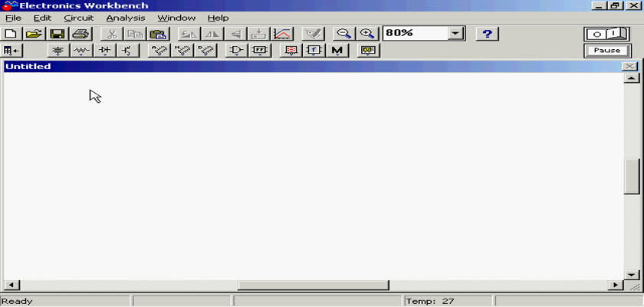Viewport: 644px width, 307px height.
Task: Close the Untitled circuit window
Action: [x=629, y=67]
